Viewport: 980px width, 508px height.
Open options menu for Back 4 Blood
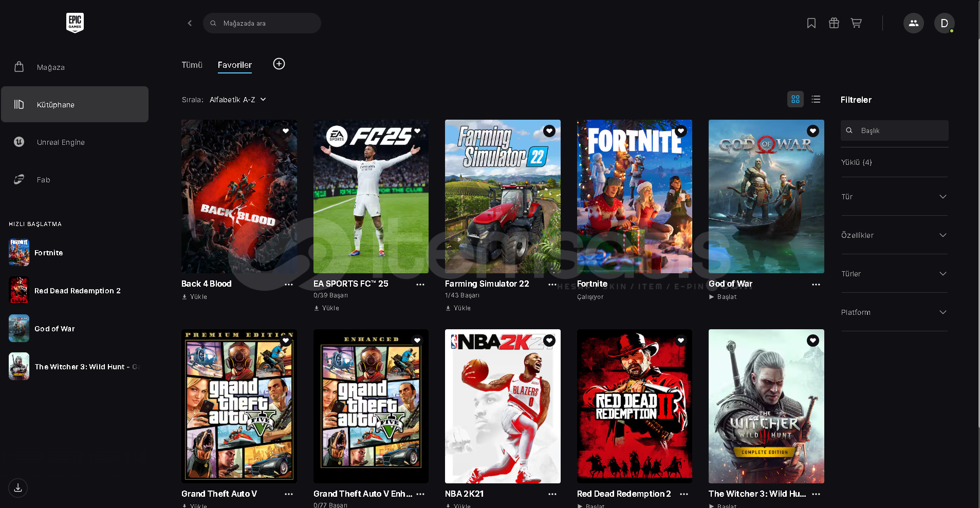289,285
